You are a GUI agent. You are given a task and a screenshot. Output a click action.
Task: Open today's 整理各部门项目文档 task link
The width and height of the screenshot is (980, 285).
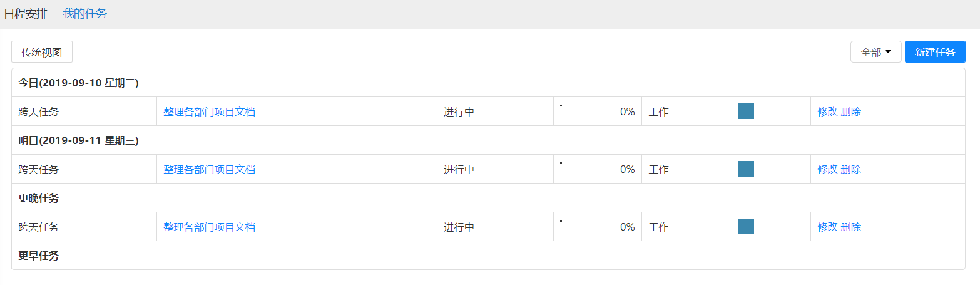click(209, 111)
